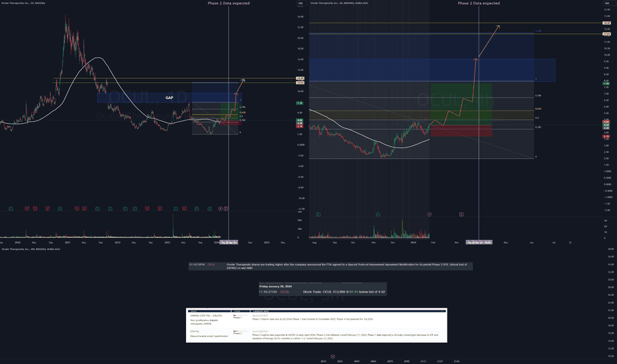Open the USD currency selector on the right 4h chart
617x364 pixels.
coord(606,3)
